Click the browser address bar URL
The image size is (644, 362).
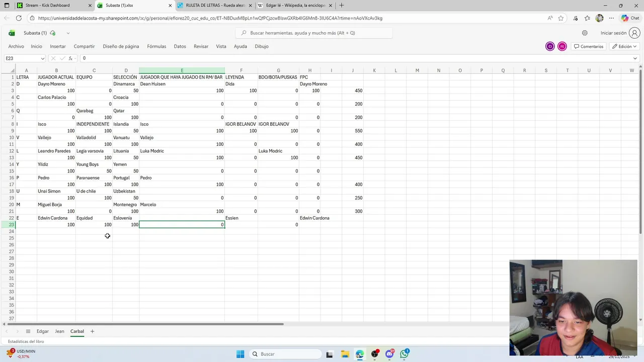(210, 18)
